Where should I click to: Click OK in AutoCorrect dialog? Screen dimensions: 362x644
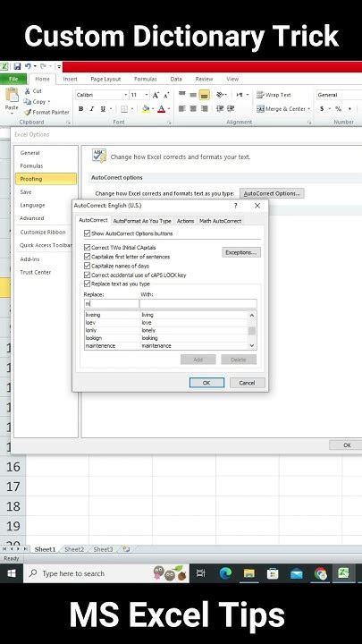[206, 383]
